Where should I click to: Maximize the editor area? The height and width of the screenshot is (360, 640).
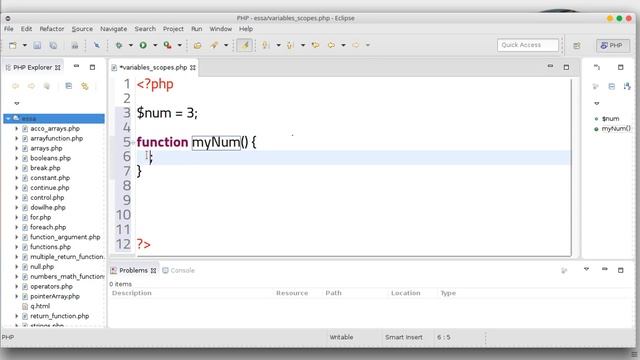coord(566,67)
